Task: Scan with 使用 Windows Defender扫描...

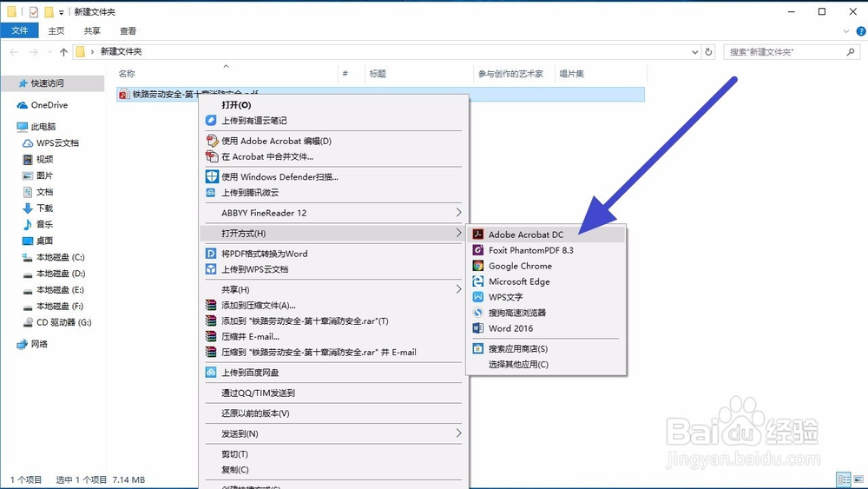Action: [334, 176]
